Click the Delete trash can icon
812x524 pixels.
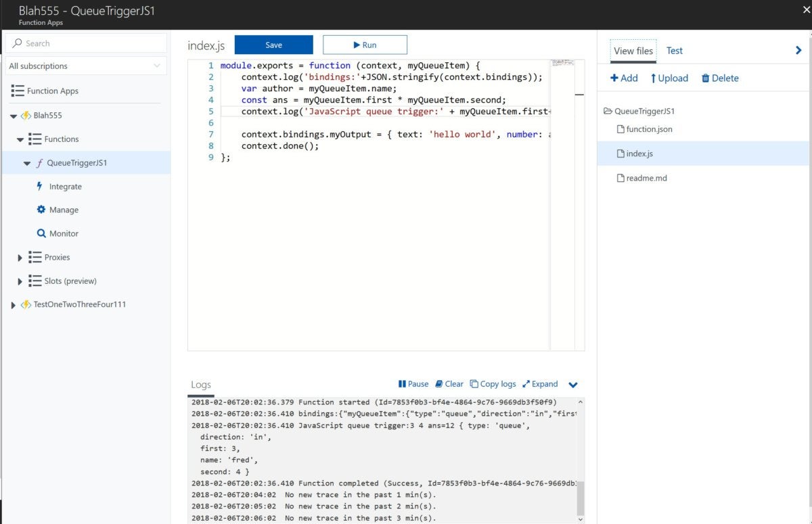pyautogui.click(x=706, y=78)
